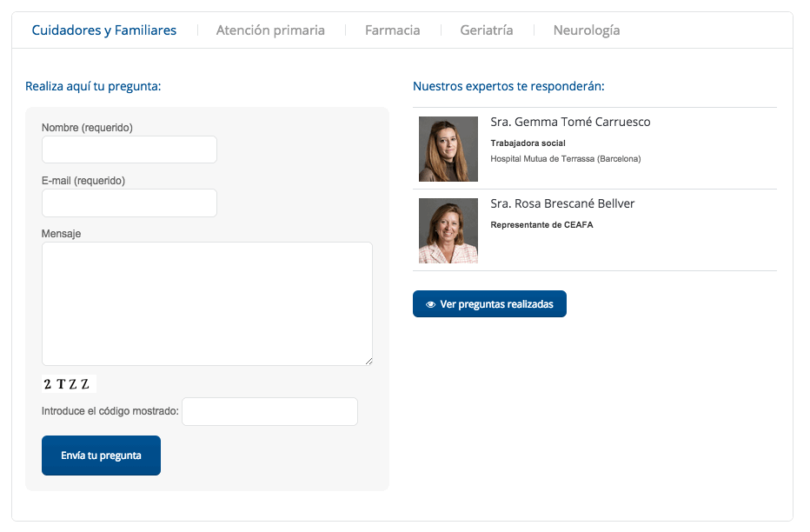Click inside the Mensaje text area
This screenshot has width=810, height=532.
[207, 303]
